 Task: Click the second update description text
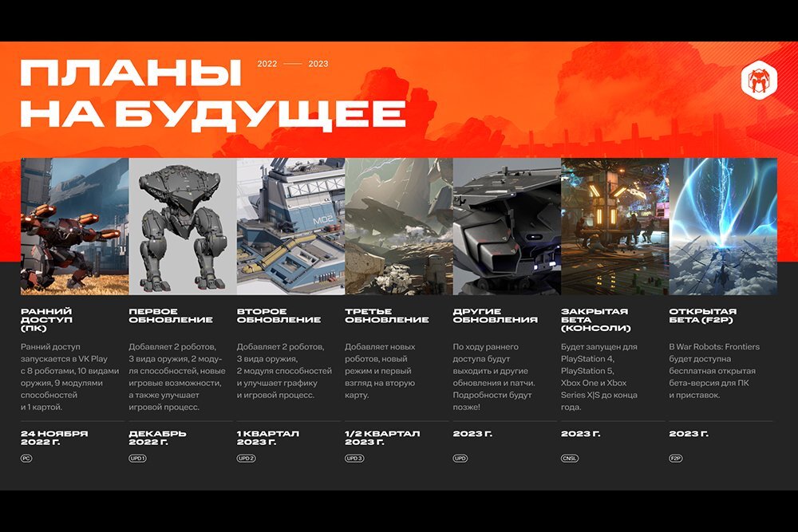point(285,371)
